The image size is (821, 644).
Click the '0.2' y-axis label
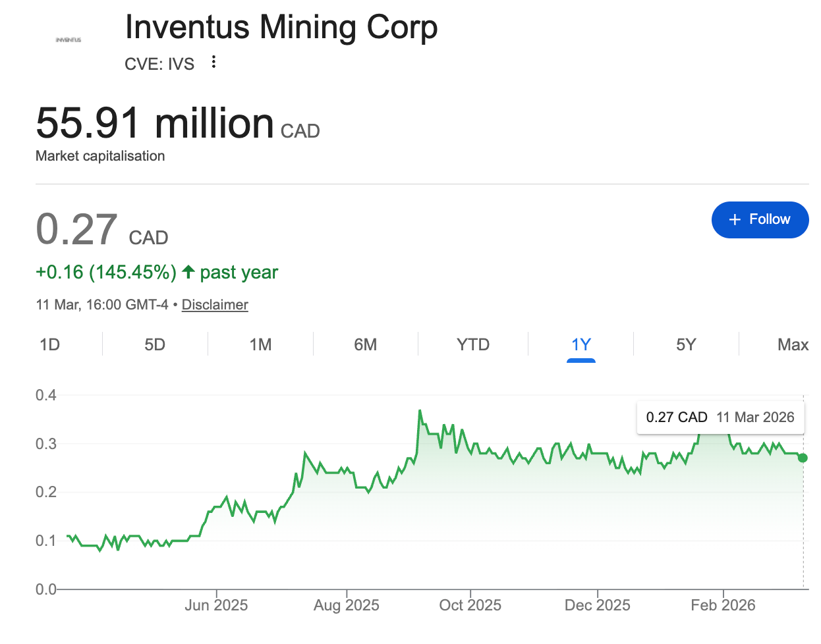[46, 492]
